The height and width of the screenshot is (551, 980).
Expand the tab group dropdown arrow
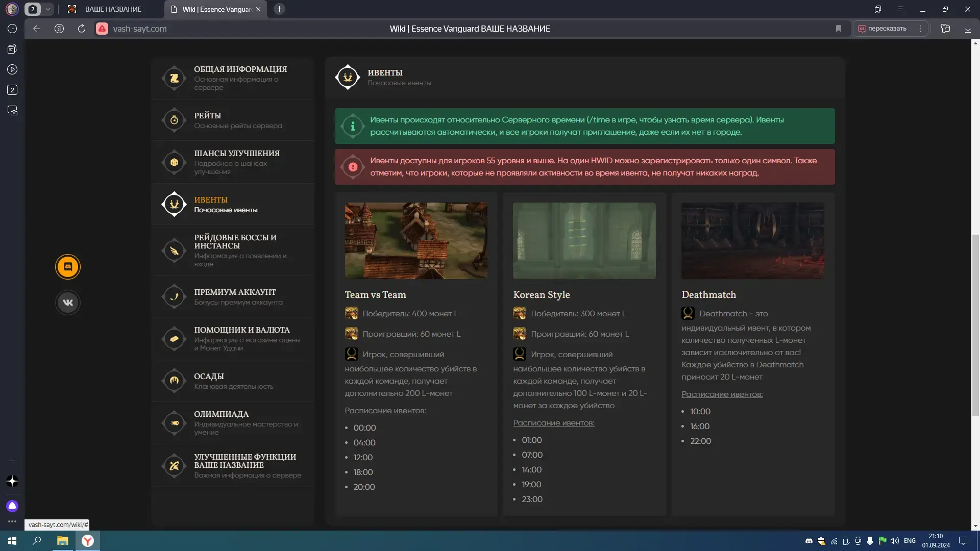click(48, 9)
